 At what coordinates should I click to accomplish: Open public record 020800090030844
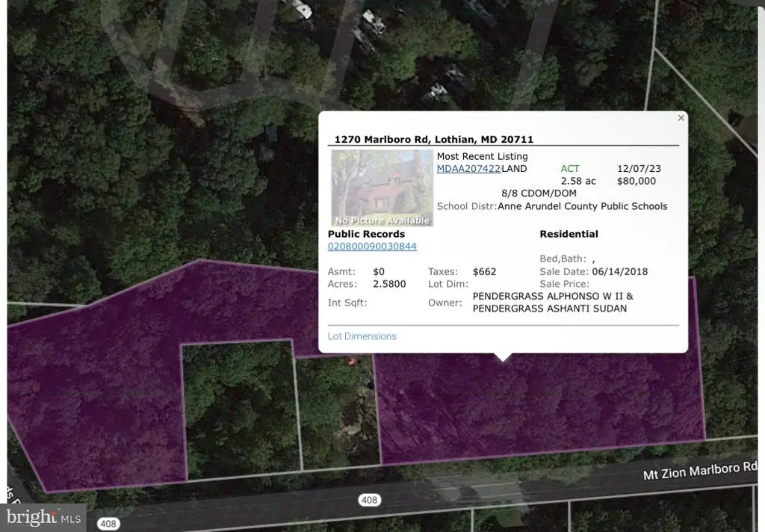[x=372, y=246]
